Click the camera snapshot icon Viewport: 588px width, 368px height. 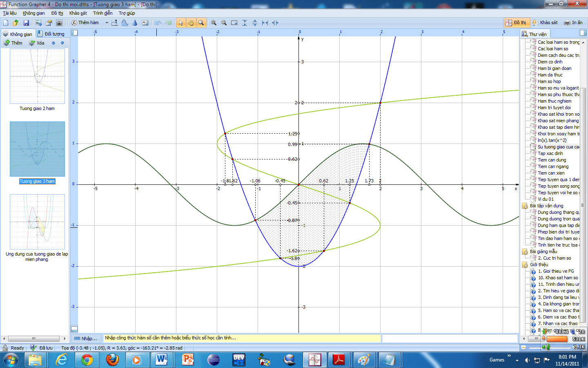tap(59, 23)
